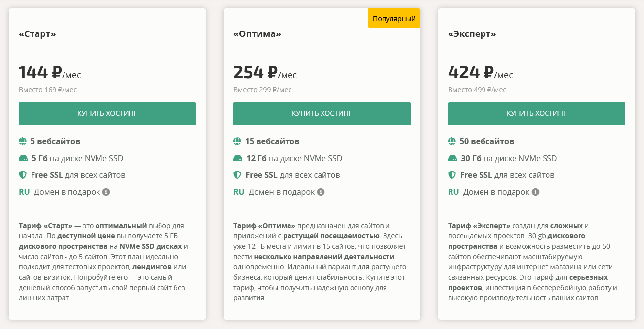Buy hosting for the «Старт» plan

[x=107, y=114]
